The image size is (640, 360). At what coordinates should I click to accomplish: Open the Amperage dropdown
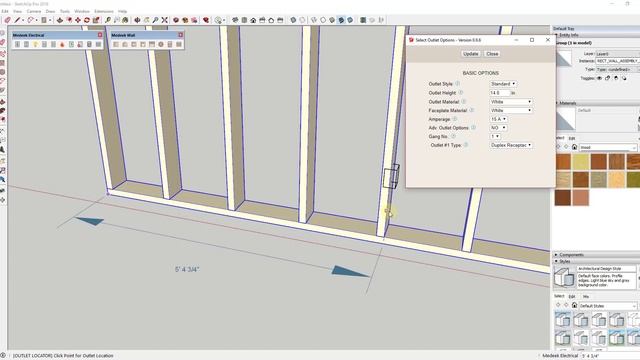click(498, 119)
